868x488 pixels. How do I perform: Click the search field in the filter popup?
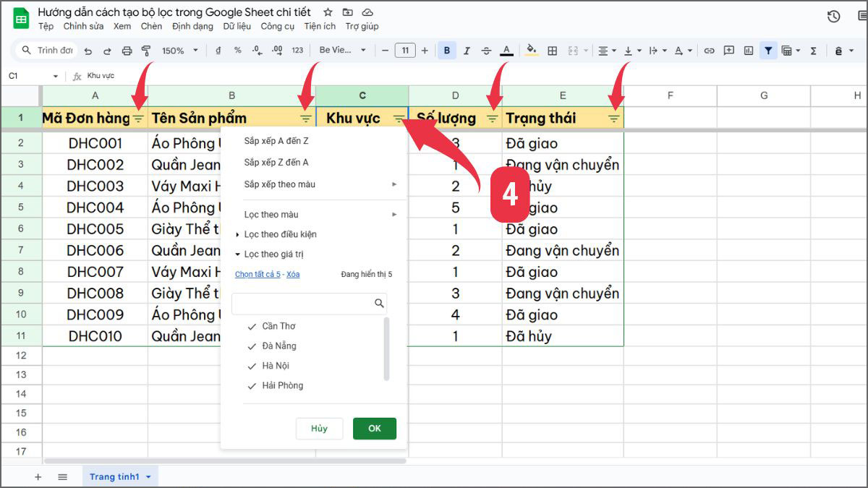click(307, 303)
